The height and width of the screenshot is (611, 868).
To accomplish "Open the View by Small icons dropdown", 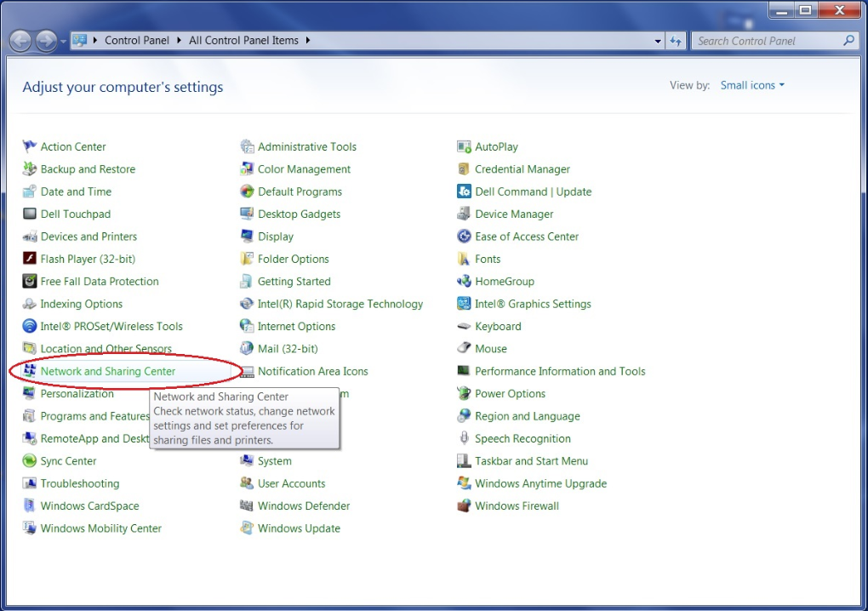I will click(x=752, y=85).
